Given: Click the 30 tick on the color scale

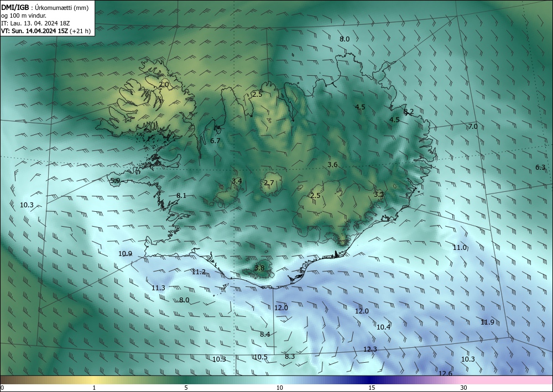Looking at the screenshot, I should tap(464, 388).
